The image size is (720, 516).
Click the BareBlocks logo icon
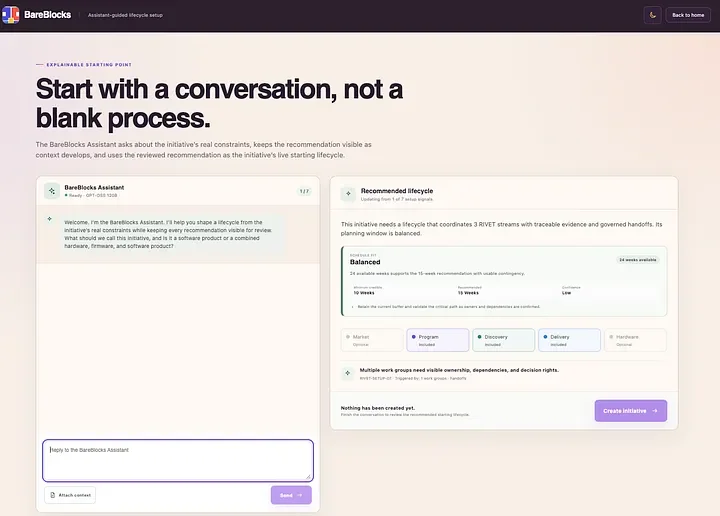click(x=10, y=15)
